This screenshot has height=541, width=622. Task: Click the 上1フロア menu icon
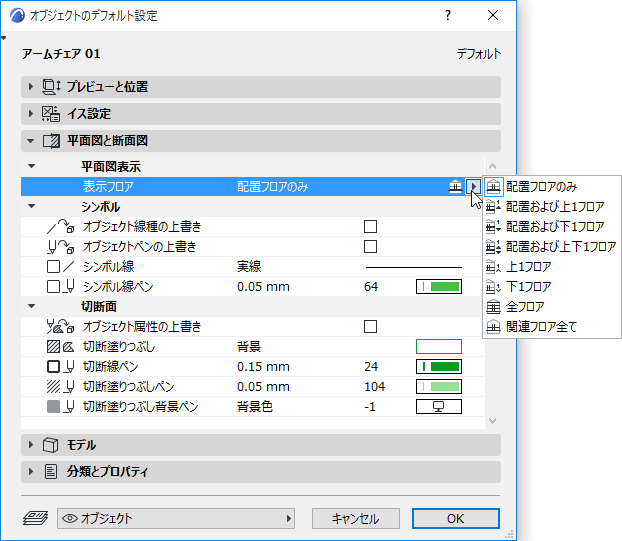[493, 267]
